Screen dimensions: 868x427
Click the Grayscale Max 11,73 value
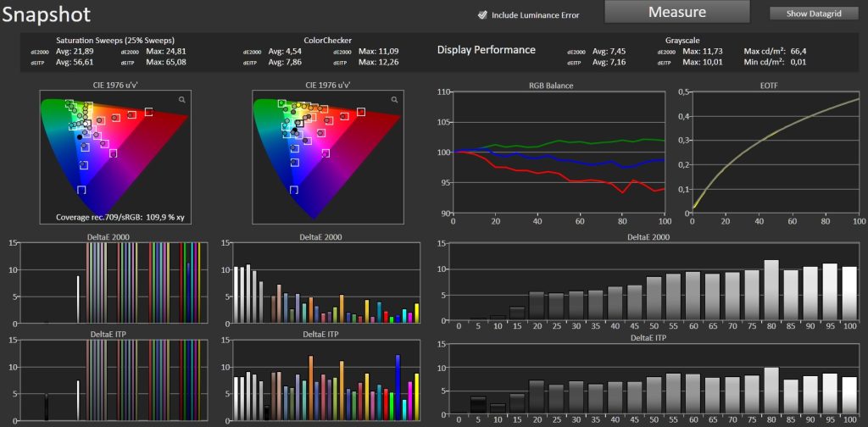703,52
